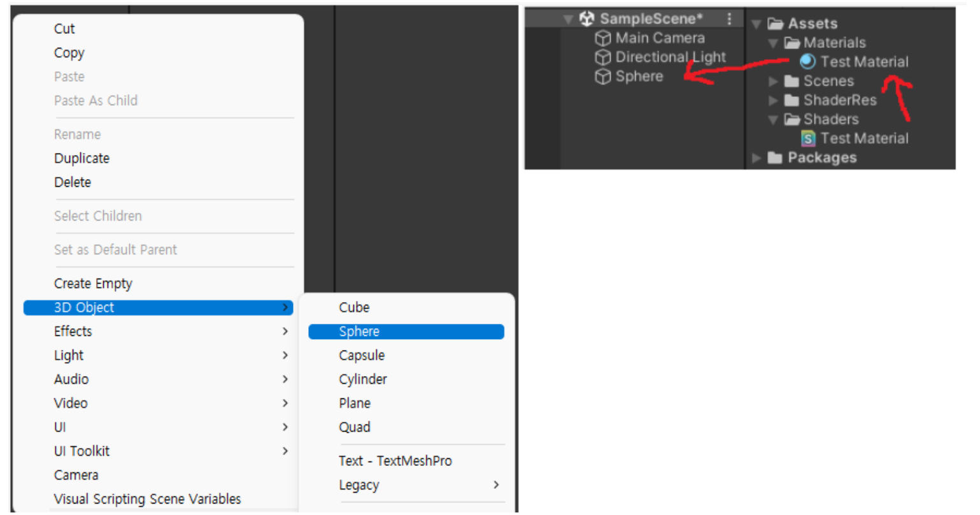The image size is (980, 515).
Task: Click the ShaderRes folder icon
Action: click(x=792, y=100)
